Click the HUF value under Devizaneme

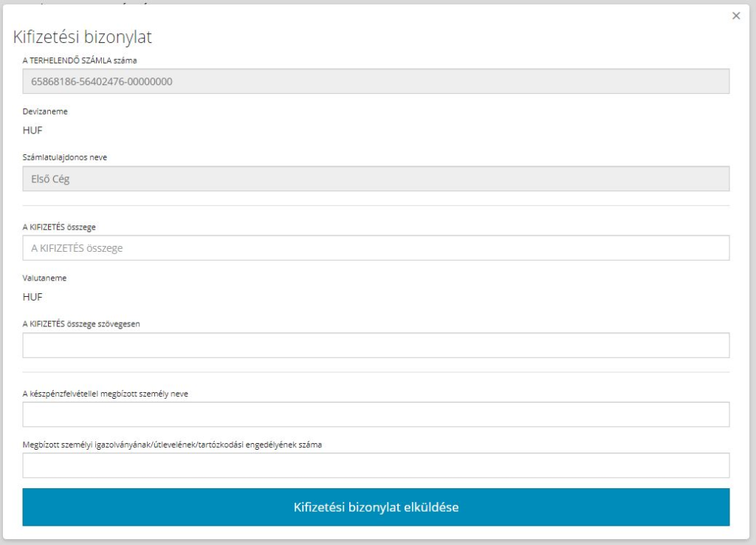pyautogui.click(x=32, y=130)
